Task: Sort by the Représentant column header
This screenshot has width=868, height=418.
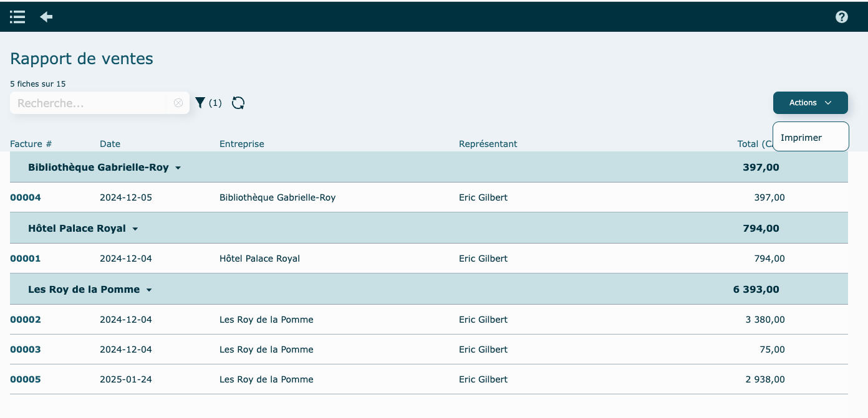Action: [x=488, y=144]
